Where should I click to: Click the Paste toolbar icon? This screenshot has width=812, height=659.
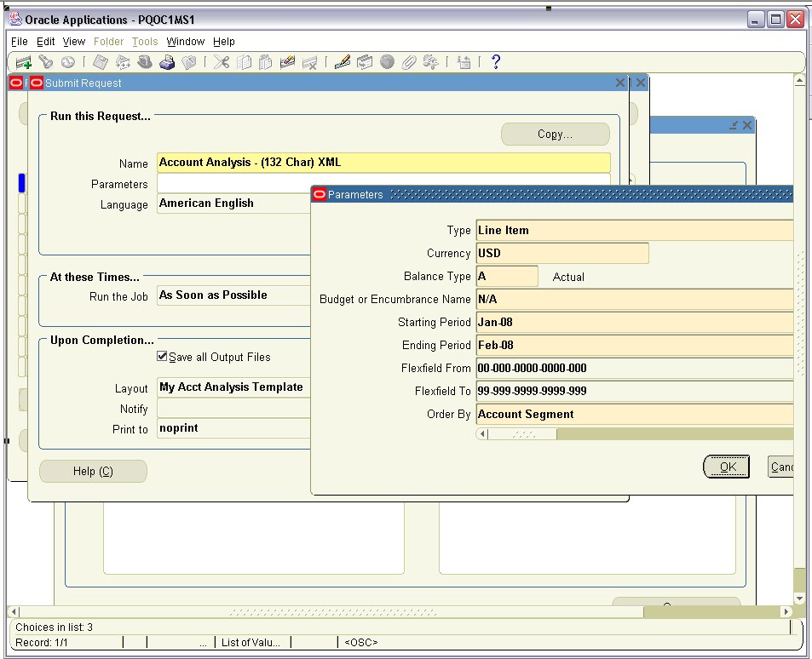265,61
